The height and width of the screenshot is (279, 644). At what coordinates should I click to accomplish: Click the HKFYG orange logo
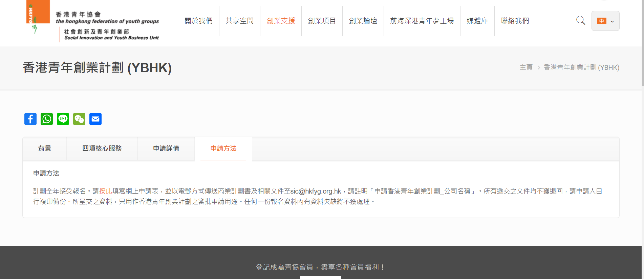pyautogui.click(x=38, y=17)
